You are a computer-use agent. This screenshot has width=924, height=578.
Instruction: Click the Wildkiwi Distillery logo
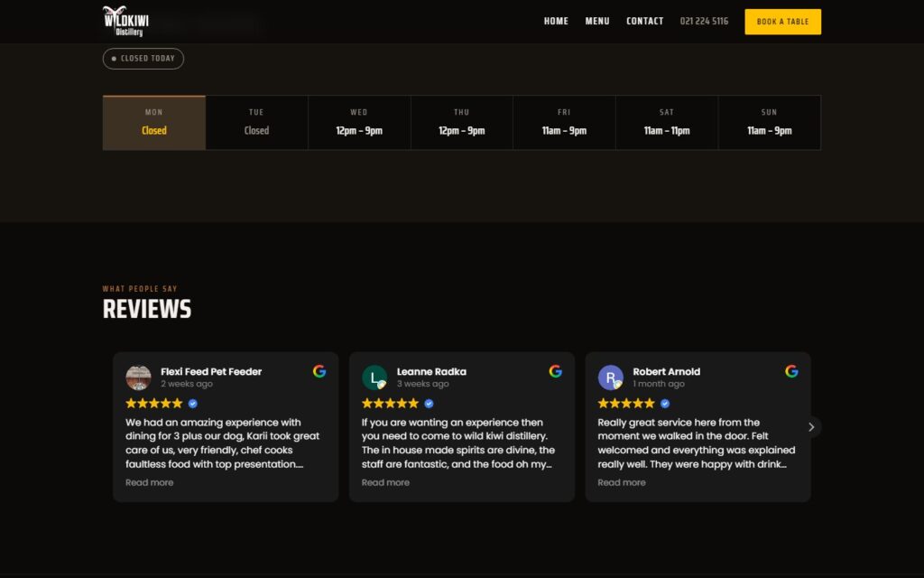click(x=125, y=22)
